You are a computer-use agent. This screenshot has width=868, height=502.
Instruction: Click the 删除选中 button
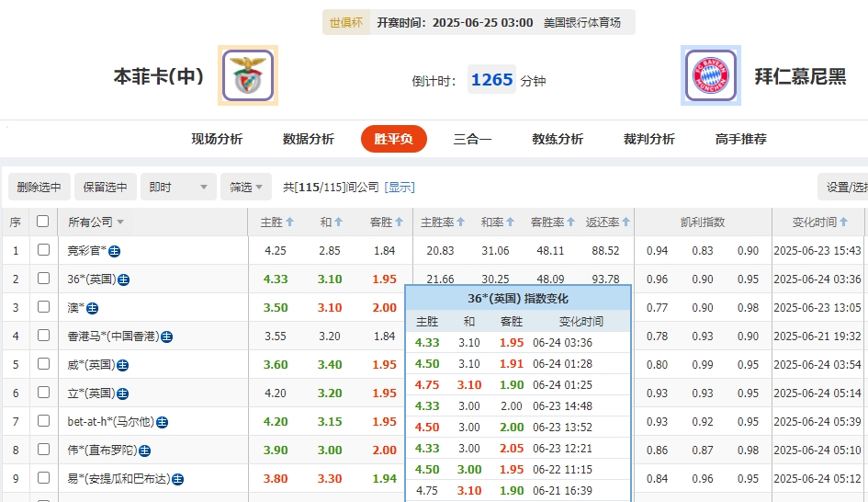(39, 187)
